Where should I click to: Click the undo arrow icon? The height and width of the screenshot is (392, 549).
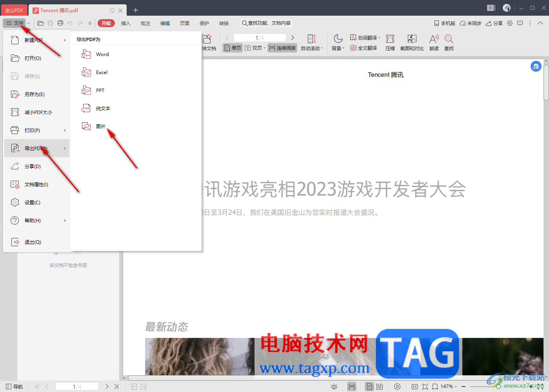coord(70,23)
